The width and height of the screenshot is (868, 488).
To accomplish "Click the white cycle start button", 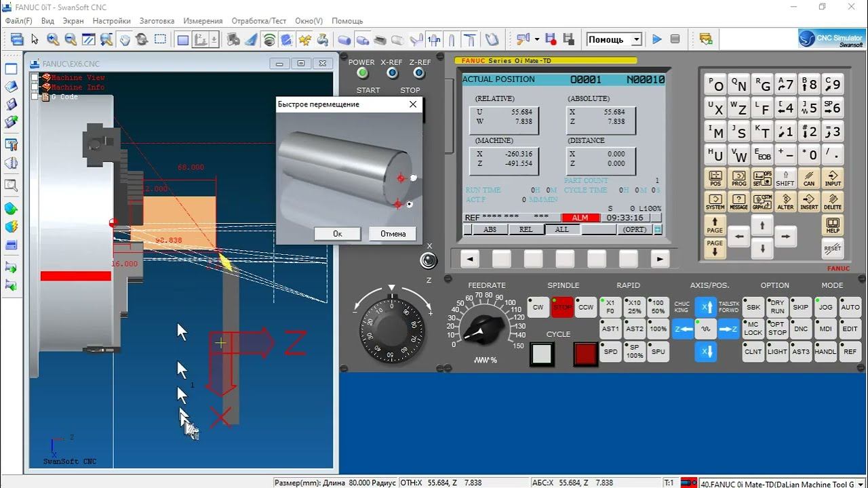I will (x=542, y=354).
